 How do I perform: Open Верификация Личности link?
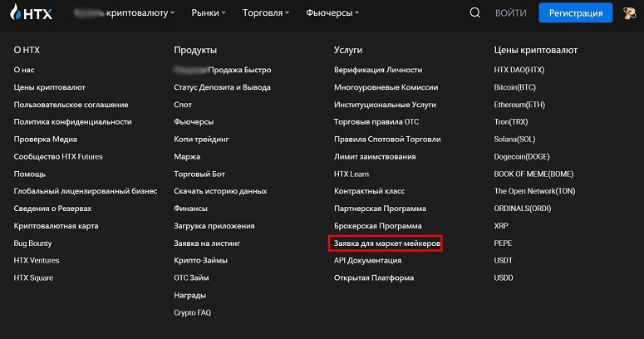(378, 70)
